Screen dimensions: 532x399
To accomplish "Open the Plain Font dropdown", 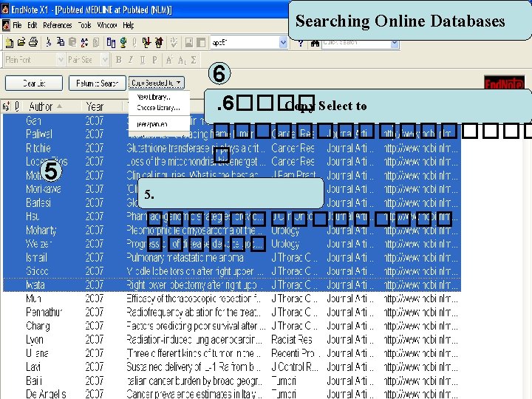I will (x=61, y=60).
